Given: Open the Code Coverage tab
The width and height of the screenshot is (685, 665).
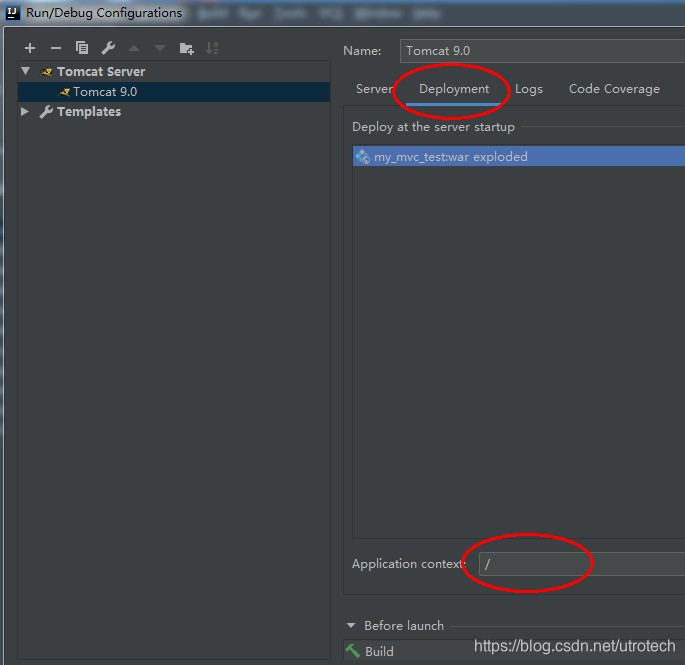Looking at the screenshot, I should tap(614, 89).
